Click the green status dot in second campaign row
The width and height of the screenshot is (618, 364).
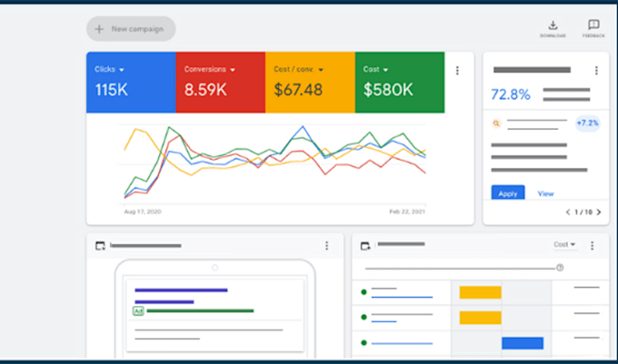[x=364, y=317]
